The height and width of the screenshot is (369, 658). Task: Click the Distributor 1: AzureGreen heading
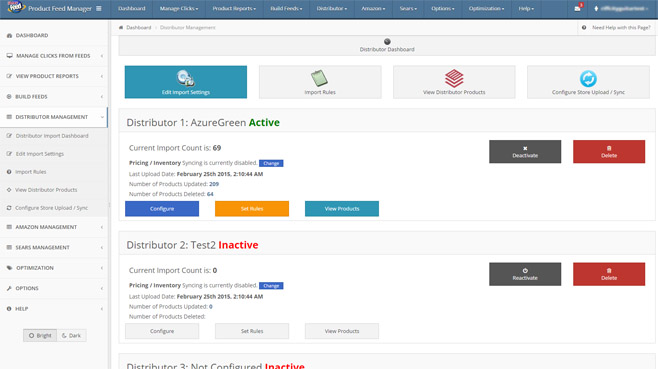[x=203, y=123]
